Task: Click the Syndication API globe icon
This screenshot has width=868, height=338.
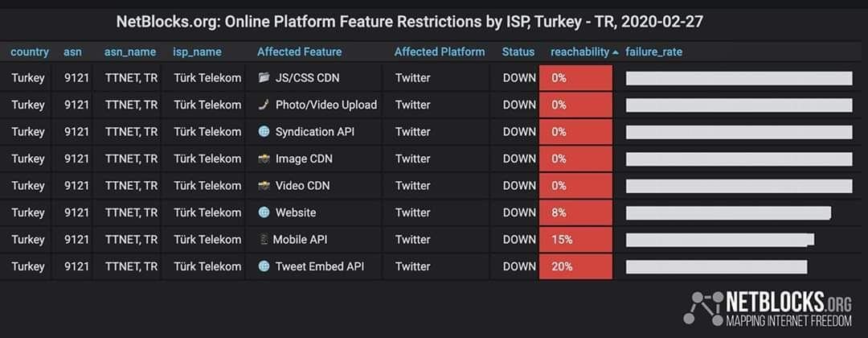Action: click(264, 132)
